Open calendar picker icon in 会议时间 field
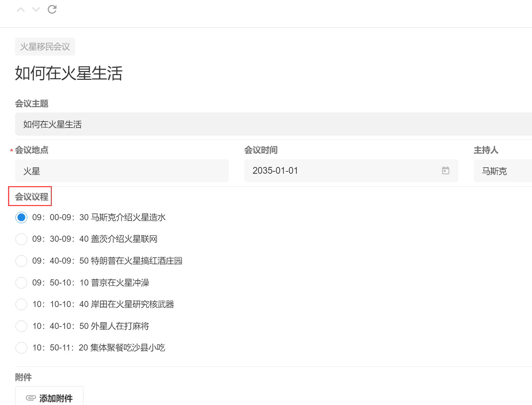Image resolution: width=532 pixels, height=405 pixels. click(446, 171)
